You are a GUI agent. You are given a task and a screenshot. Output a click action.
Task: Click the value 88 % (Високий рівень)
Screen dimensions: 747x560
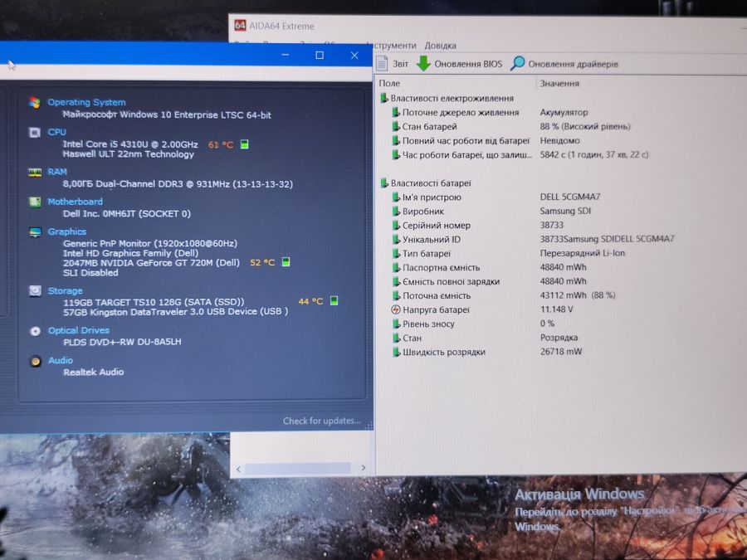(x=585, y=126)
